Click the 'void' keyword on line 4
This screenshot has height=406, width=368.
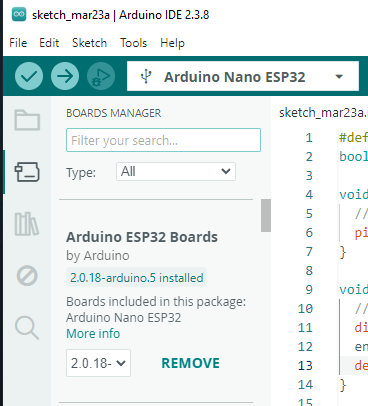(x=353, y=195)
